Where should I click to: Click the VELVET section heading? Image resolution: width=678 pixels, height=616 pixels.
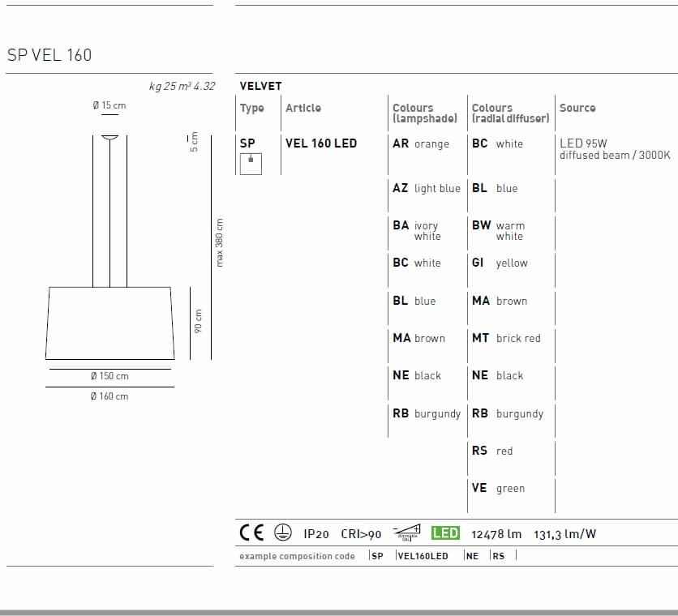point(260,86)
